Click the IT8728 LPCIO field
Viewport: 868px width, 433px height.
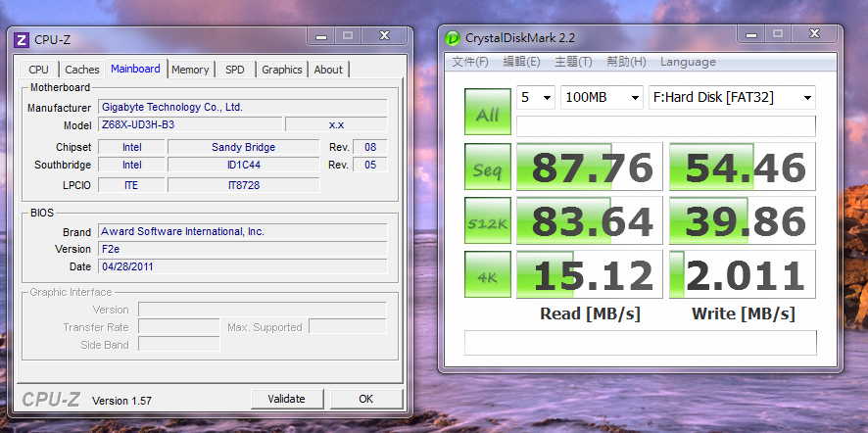(x=244, y=185)
